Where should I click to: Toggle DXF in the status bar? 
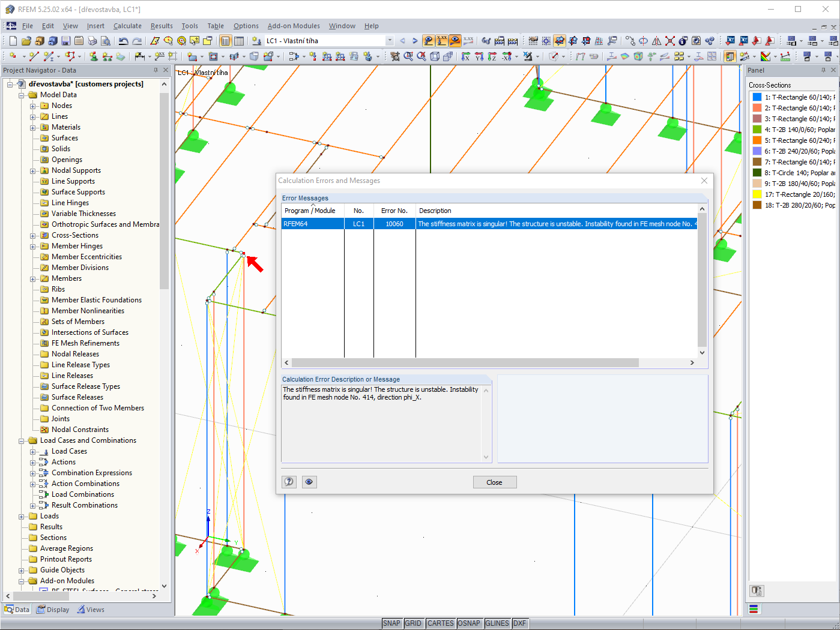[x=520, y=623]
